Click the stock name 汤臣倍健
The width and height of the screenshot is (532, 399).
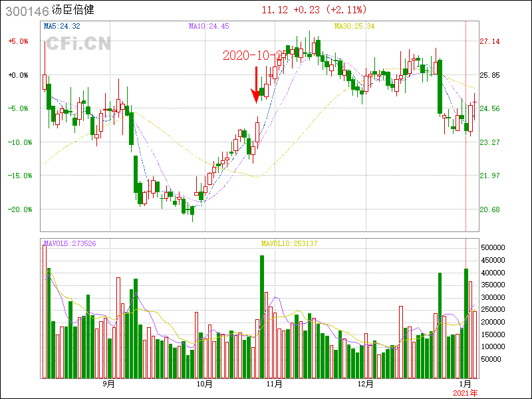[73, 10]
